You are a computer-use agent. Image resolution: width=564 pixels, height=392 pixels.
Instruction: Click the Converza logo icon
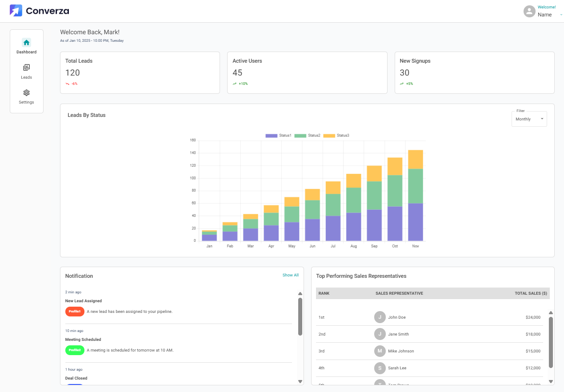(16, 11)
